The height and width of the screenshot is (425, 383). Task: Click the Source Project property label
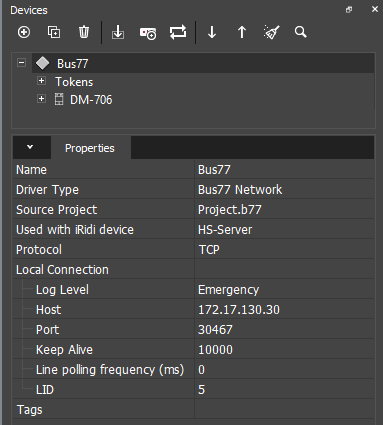point(57,210)
